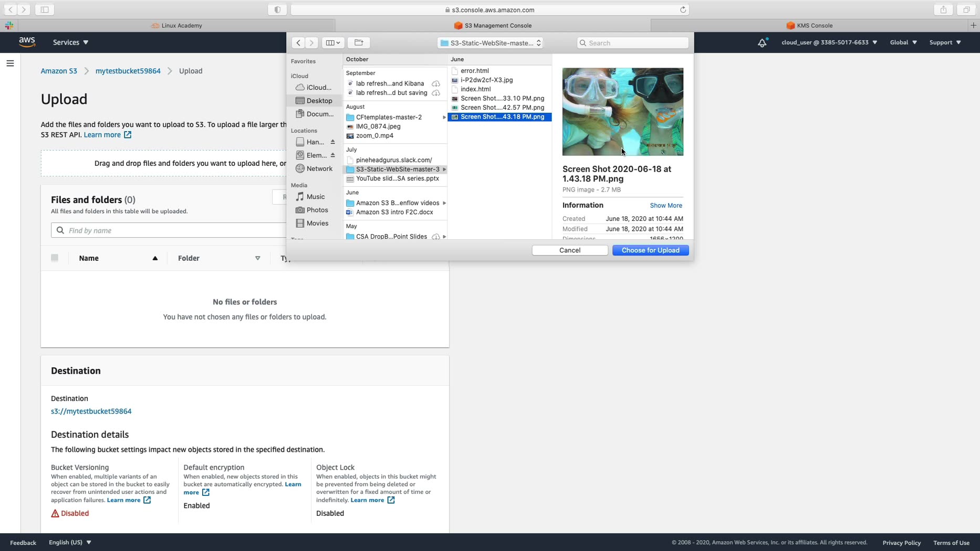Open the Terms of Use footer link
The height and width of the screenshot is (551, 980).
(x=951, y=543)
